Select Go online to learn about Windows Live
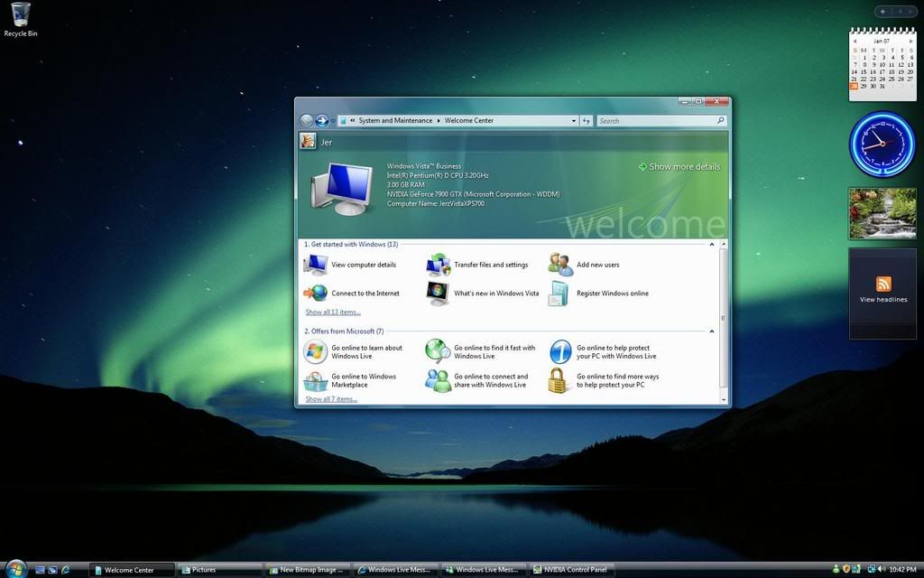Image resolution: width=924 pixels, height=578 pixels. pos(353,352)
